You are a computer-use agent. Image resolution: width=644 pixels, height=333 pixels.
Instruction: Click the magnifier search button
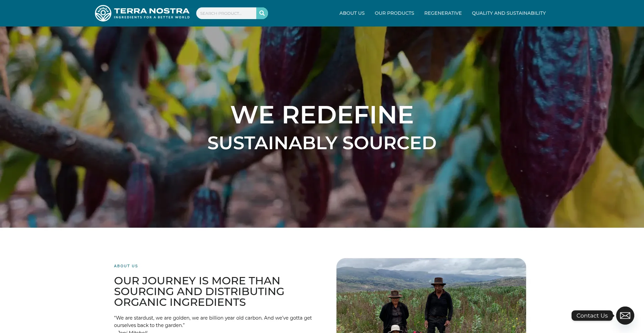pos(262,13)
